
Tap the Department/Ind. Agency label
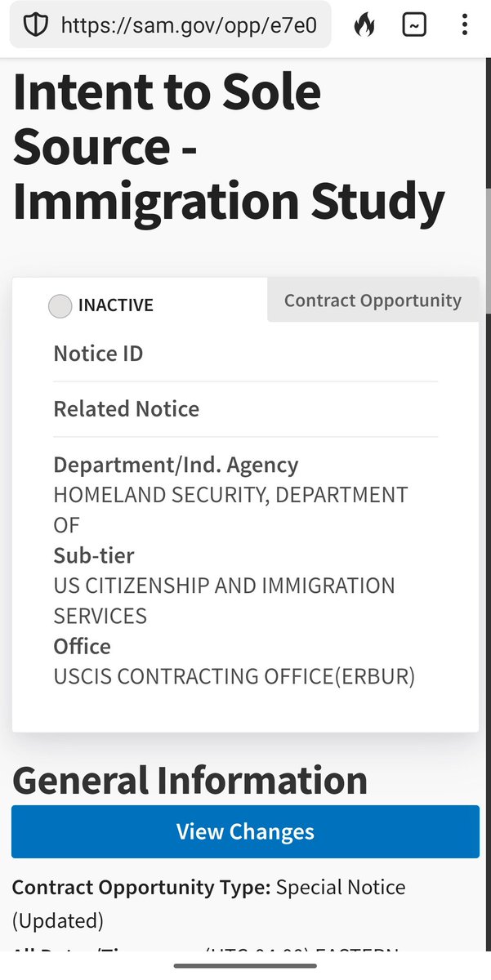tap(176, 465)
